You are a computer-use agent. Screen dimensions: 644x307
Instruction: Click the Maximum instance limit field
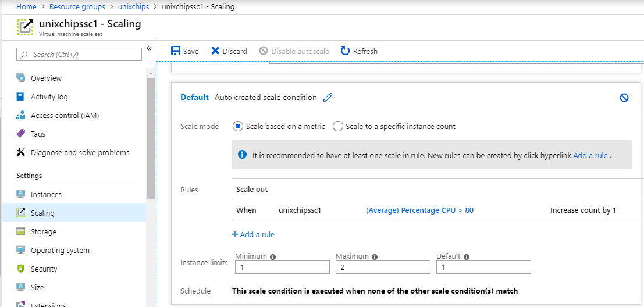(383, 267)
